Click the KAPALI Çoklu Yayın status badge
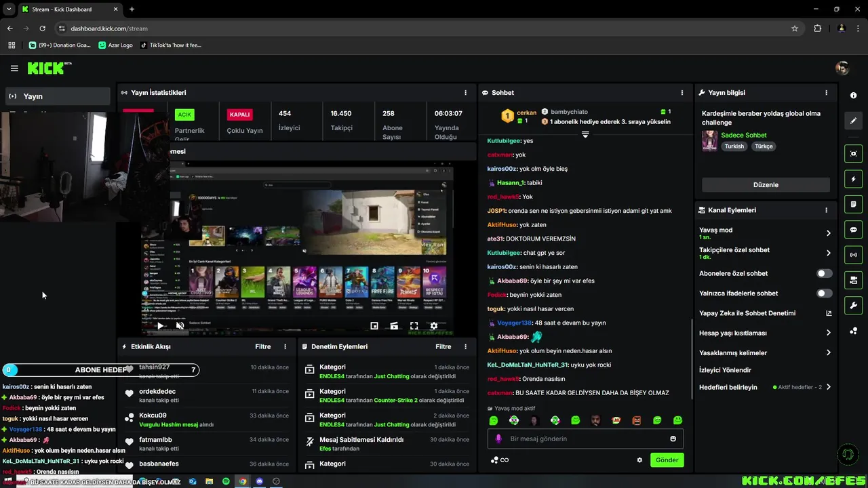The height and width of the screenshot is (488, 868). (x=239, y=115)
